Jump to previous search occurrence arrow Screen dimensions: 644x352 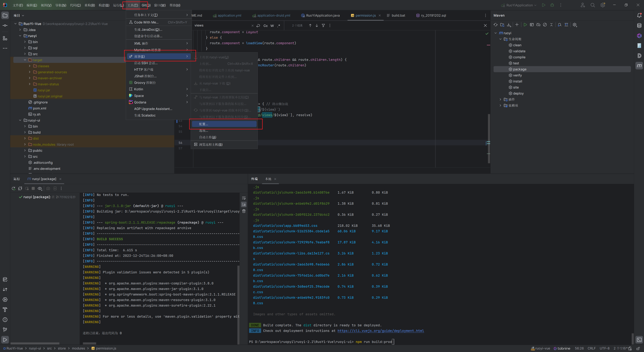pos(310,25)
